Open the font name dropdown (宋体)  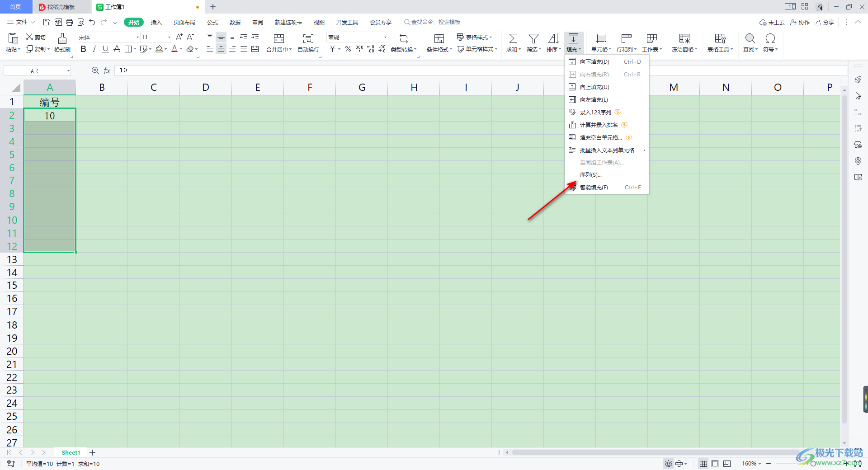tap(137, 37)
